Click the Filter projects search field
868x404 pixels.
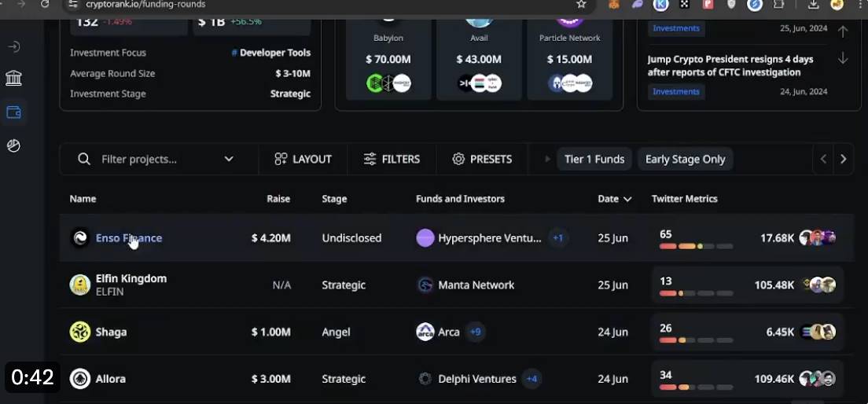click(157, 159)
